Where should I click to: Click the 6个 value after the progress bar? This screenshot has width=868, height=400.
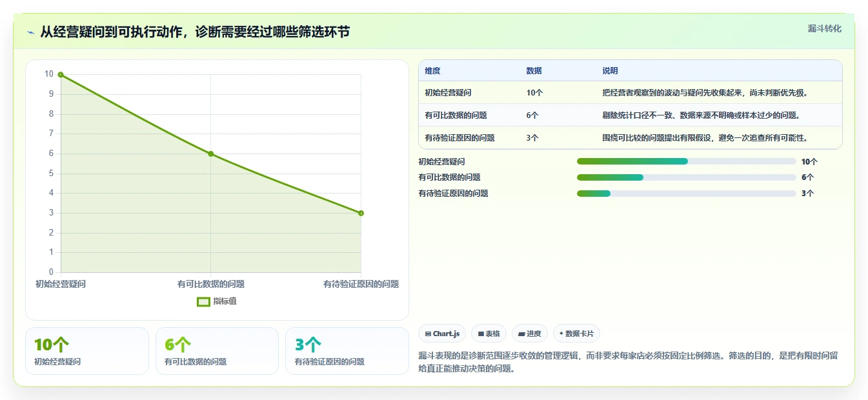tap(807, 177)
